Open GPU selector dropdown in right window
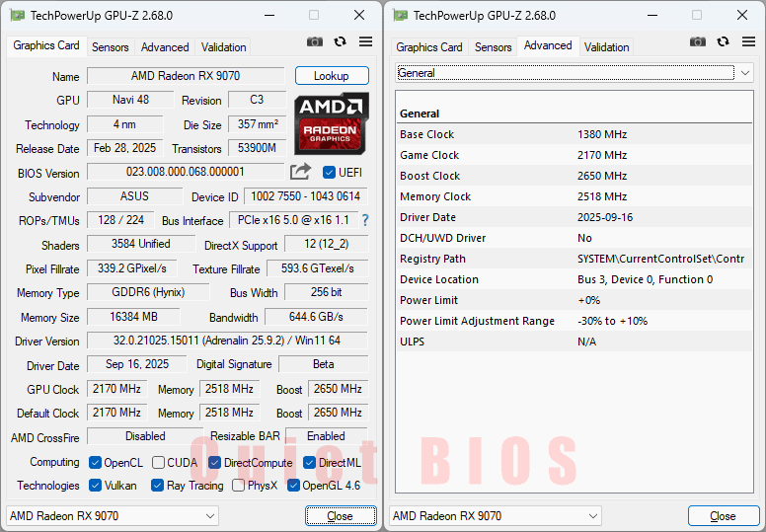Screen dimensions: 766x532 tap(496, 516)
